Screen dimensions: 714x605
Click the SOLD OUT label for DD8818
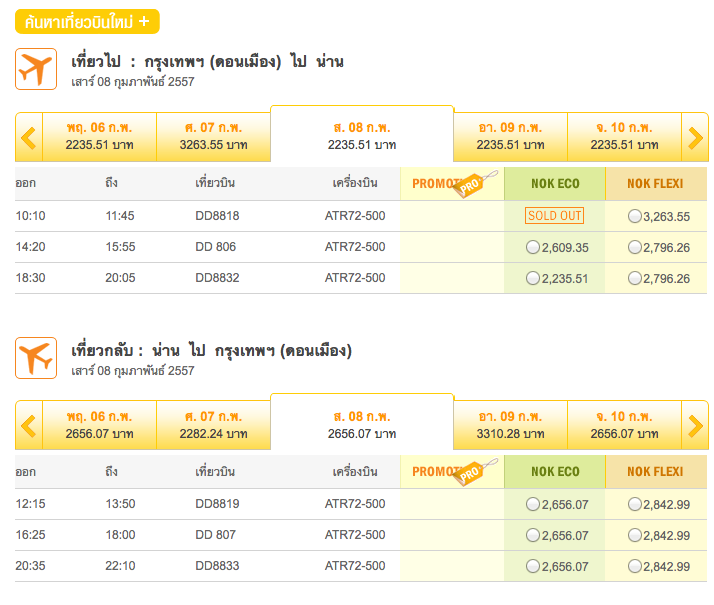coord(554,216)
